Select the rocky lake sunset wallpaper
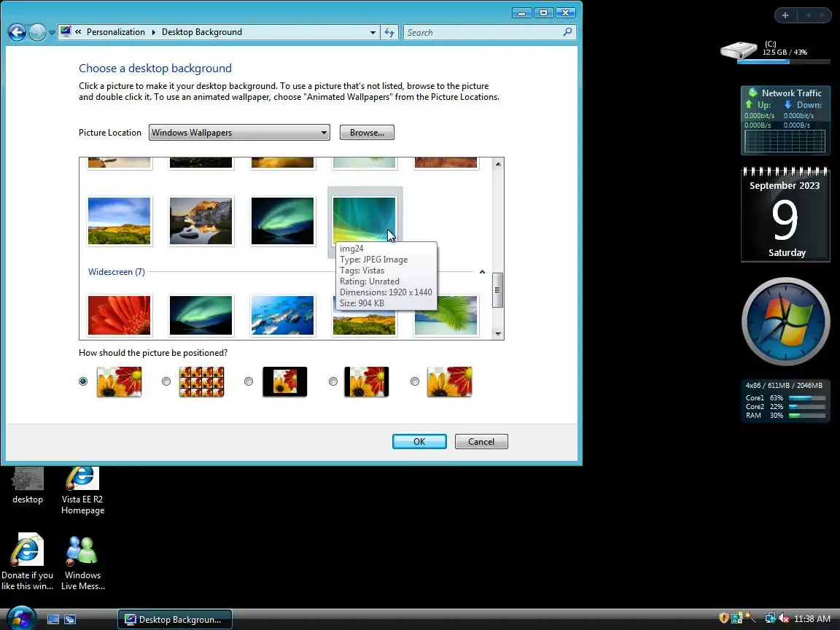The image size is (840, 630). click(x=201, y=221)
